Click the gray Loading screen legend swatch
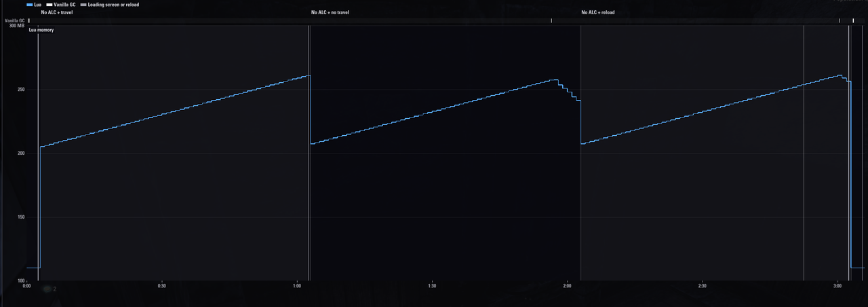The width and height of the screenshot is (868, 307). 83,5
